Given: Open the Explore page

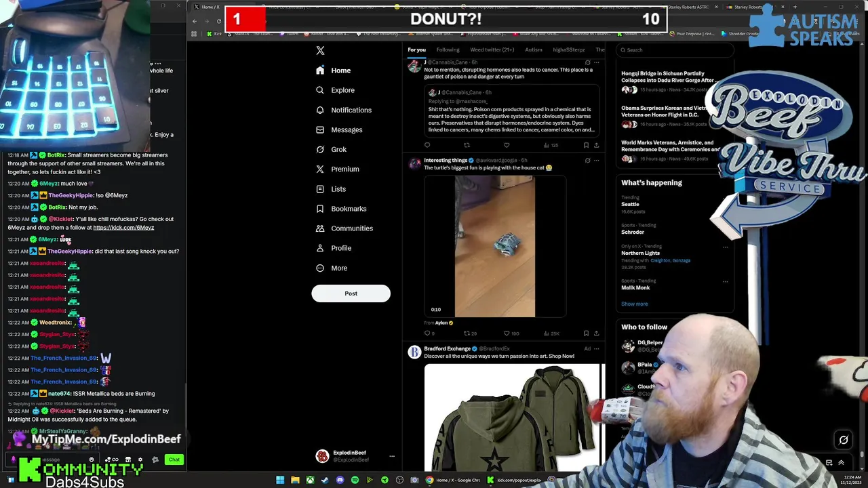Looking at the screenshot, I should point(335,90).
